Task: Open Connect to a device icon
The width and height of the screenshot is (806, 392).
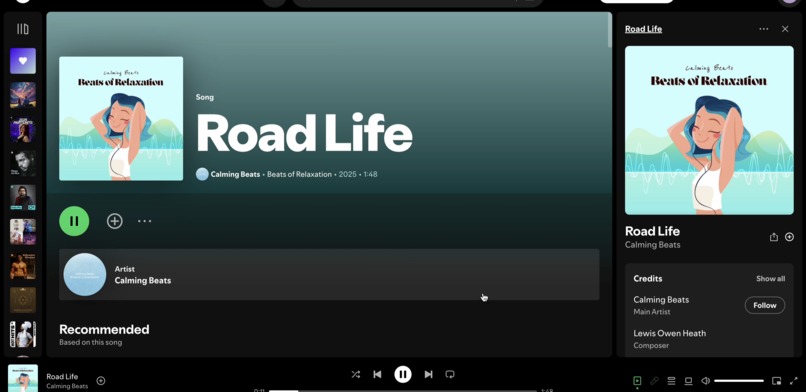Action: [x=688, y=381]
